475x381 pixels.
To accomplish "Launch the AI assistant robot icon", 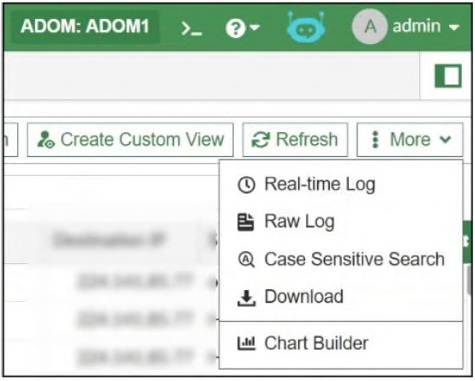I will click(306, 27).
